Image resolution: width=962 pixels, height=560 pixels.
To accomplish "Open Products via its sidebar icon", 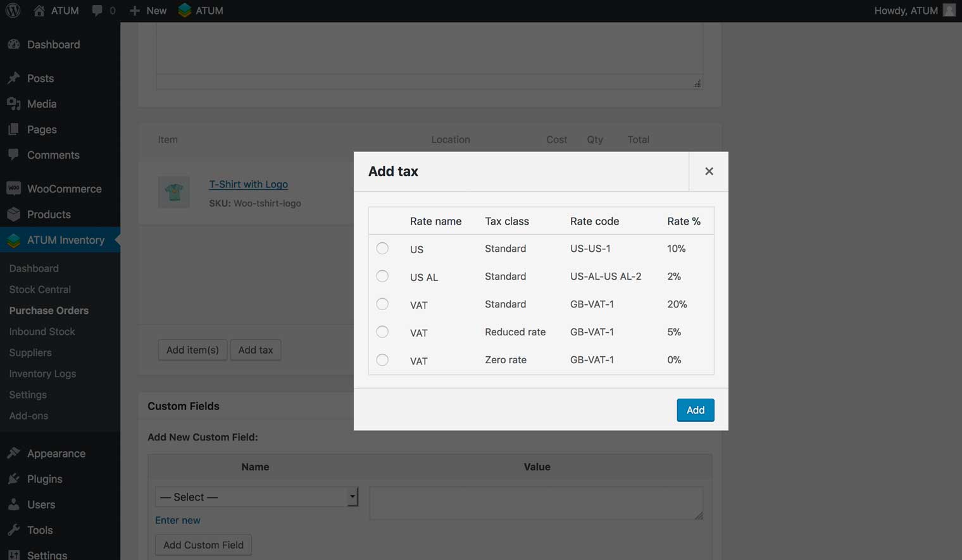I will (x=13, y=215).
